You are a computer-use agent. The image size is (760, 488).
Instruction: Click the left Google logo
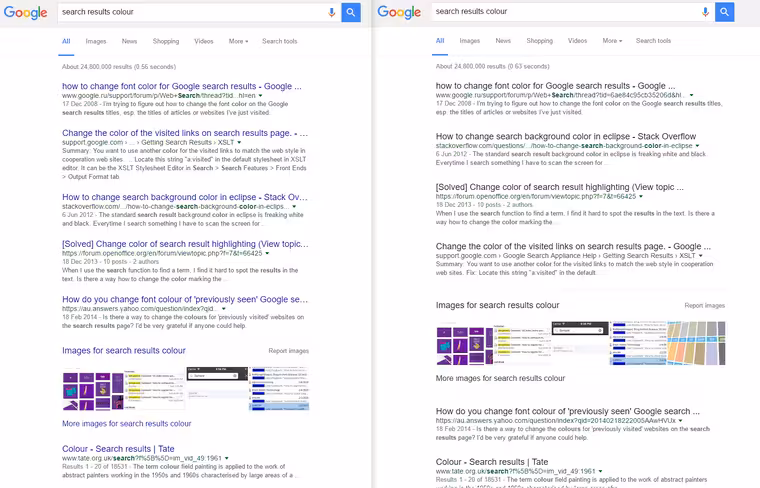tap(25, 13)
